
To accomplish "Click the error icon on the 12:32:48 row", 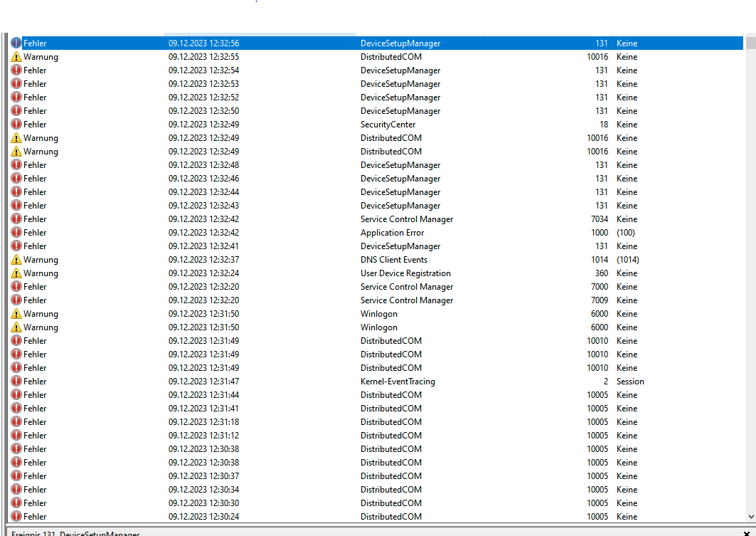I will [x=16, y=164].
